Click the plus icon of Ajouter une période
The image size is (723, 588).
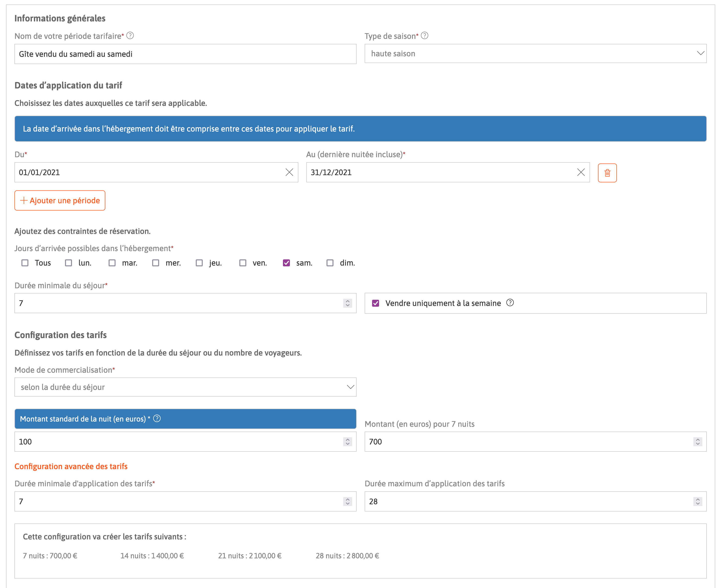tap(24, 201)
